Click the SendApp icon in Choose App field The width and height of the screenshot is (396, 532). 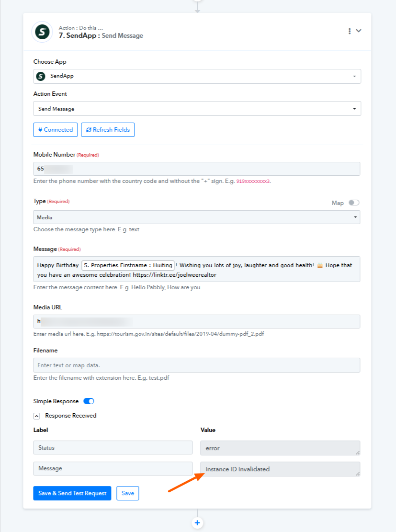tap(41, 76)
